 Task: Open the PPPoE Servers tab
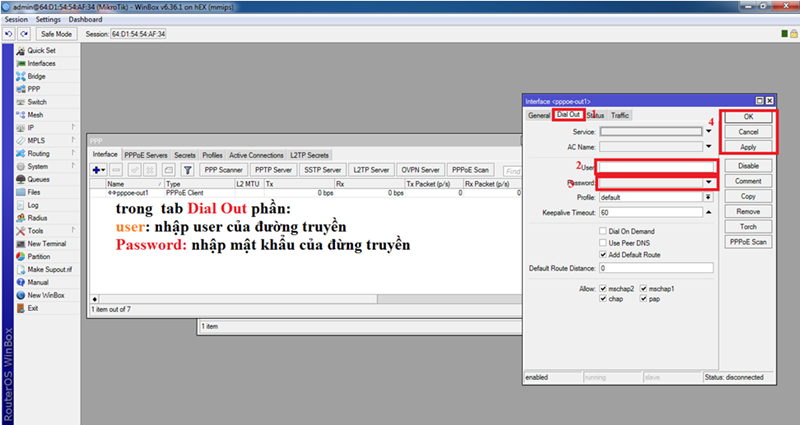click(x=145, y=155)
